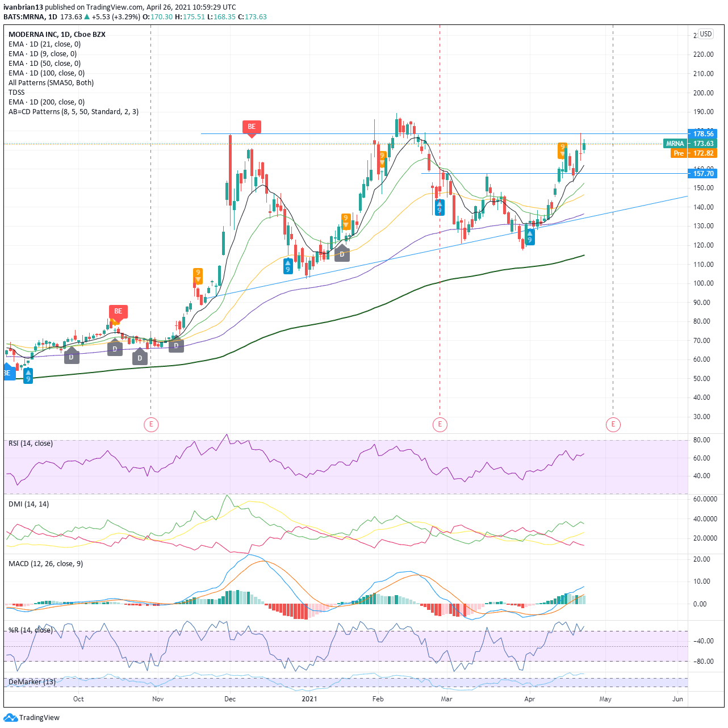Image resolution: width=728 pixels, height=728 pixels.
Task: Select the EMA 21 indicator legend
Action: tap(44, 44)
